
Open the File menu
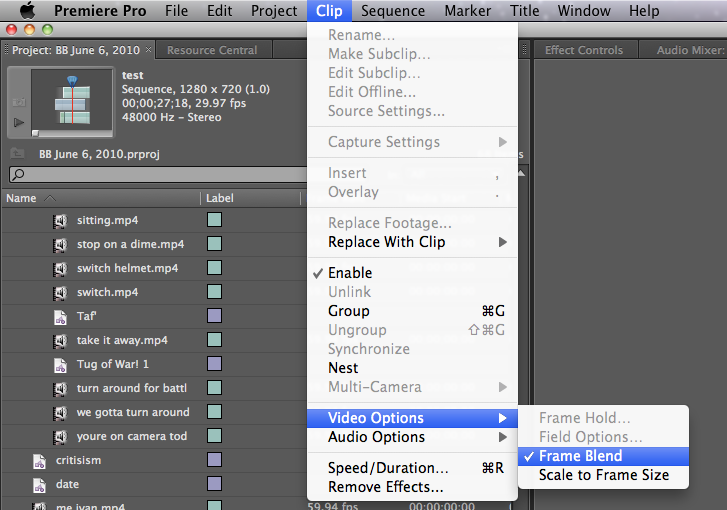(x=176, y=11)
